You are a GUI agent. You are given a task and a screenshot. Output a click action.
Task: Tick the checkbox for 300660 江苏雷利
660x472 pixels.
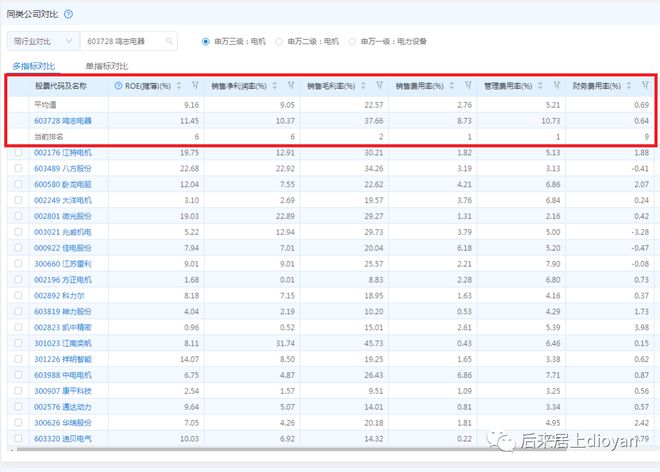[19, 264]
